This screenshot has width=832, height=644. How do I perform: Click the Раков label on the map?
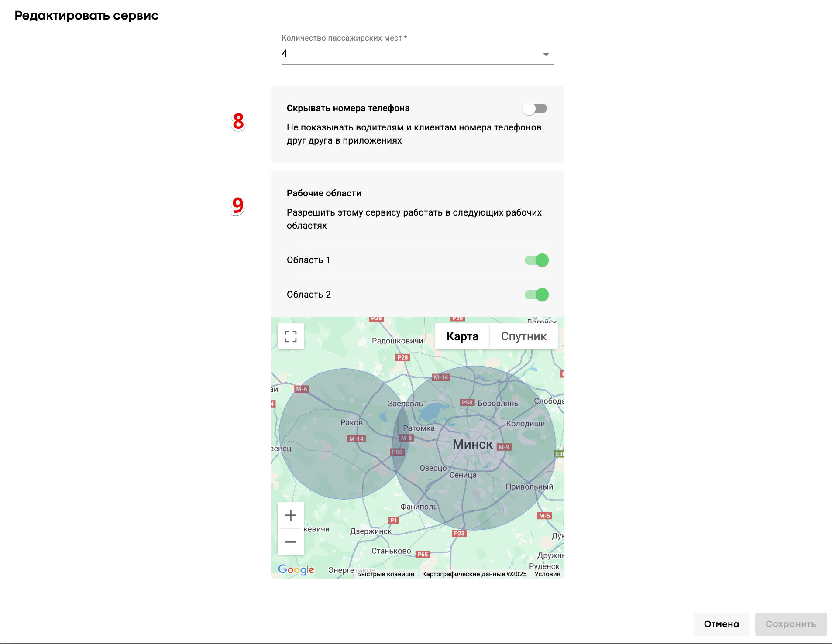352,423
